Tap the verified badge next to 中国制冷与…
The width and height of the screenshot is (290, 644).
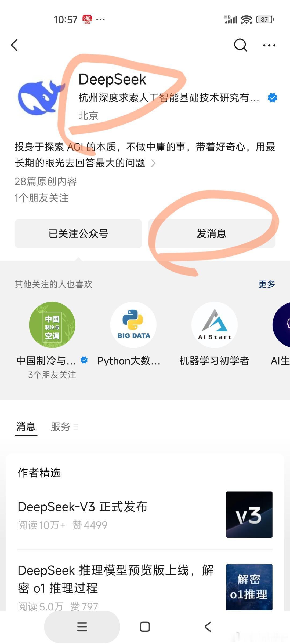point(84,360)
